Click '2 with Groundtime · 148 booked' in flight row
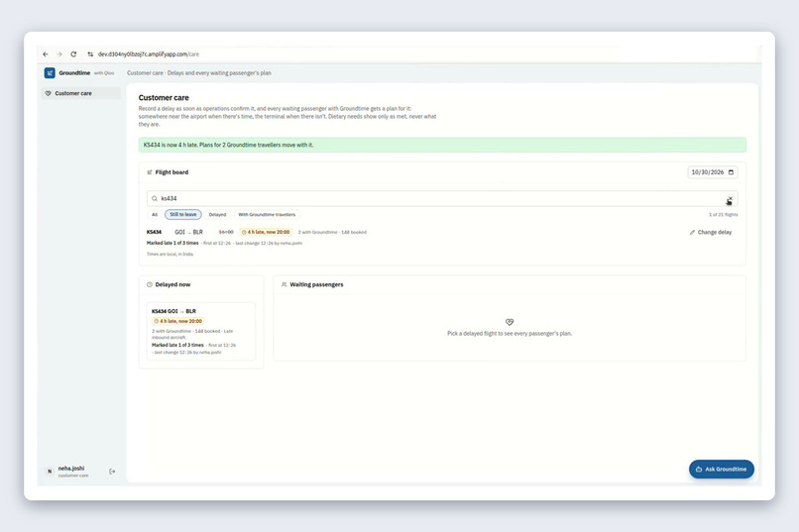799x532 pixels. point(332,232)
